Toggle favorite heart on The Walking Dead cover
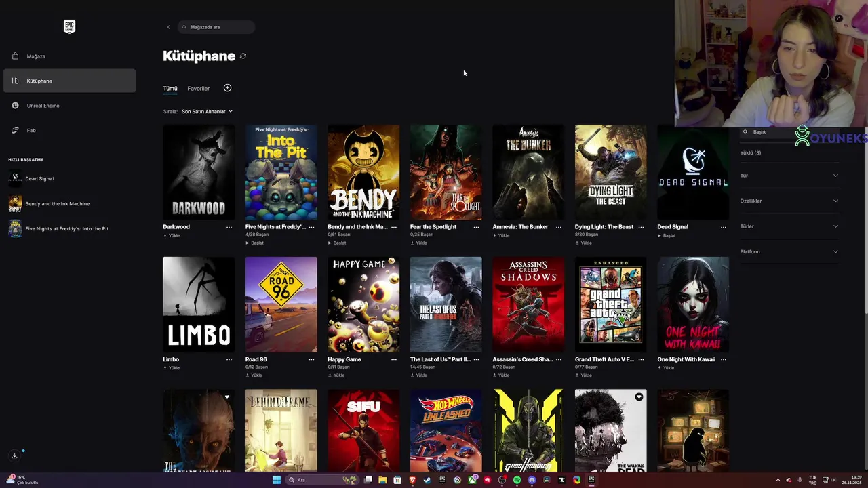Screen dimensions: 868x488 pos(639,397)
